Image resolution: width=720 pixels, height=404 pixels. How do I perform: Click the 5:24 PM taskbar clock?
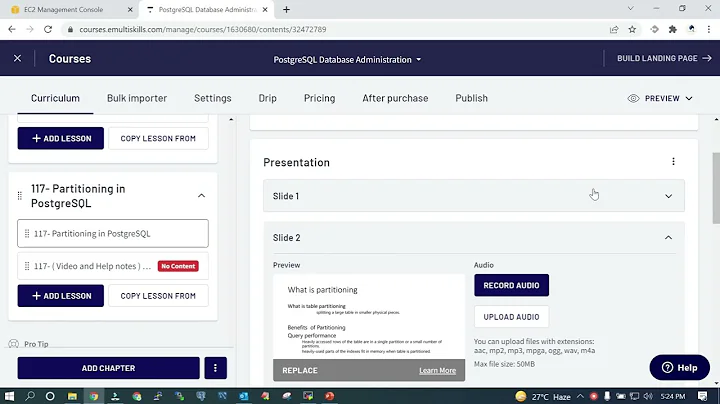tap(673, 396)
